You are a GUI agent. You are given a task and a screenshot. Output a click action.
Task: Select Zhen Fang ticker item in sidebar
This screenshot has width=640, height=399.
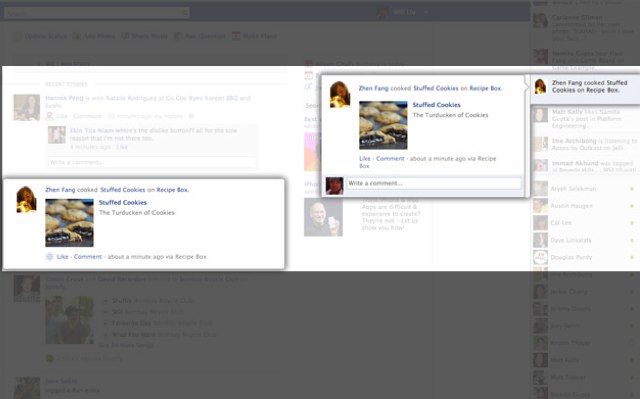585,86
